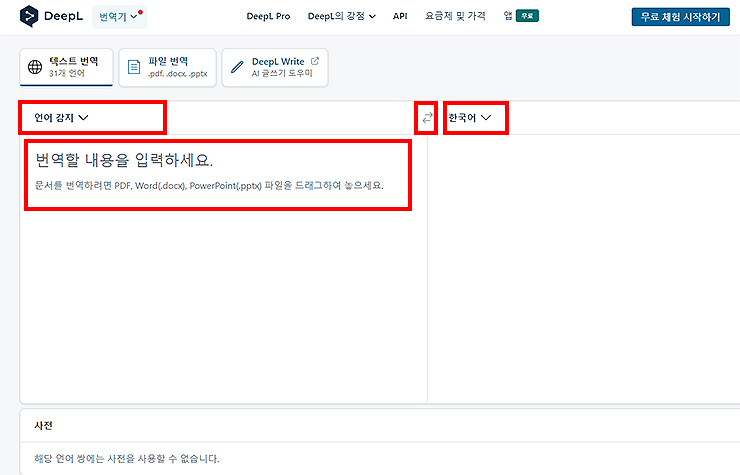Viewport: 740px width, 475px height.
Task: Click the .pdf, .docx, .pptx subtitle
Action: tap(177, 74)
